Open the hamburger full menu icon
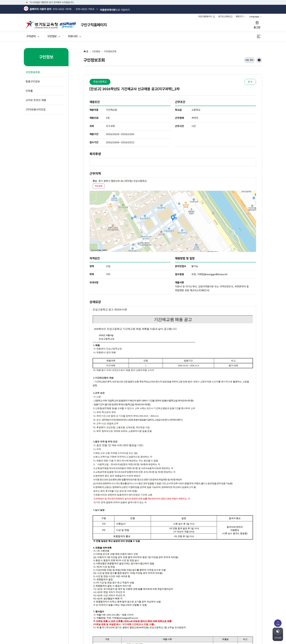Screen dimensions: 286x644 [x=259, y=37]
